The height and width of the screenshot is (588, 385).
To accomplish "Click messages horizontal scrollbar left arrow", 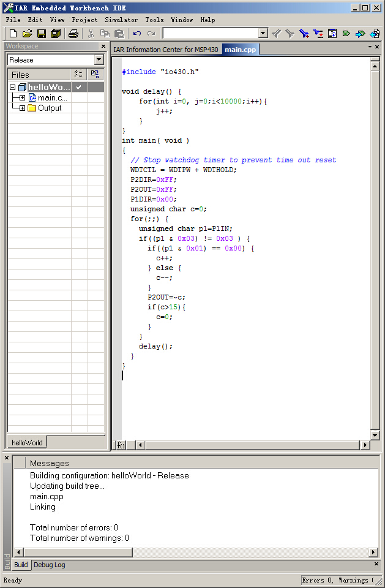I will tap(19, 552).
